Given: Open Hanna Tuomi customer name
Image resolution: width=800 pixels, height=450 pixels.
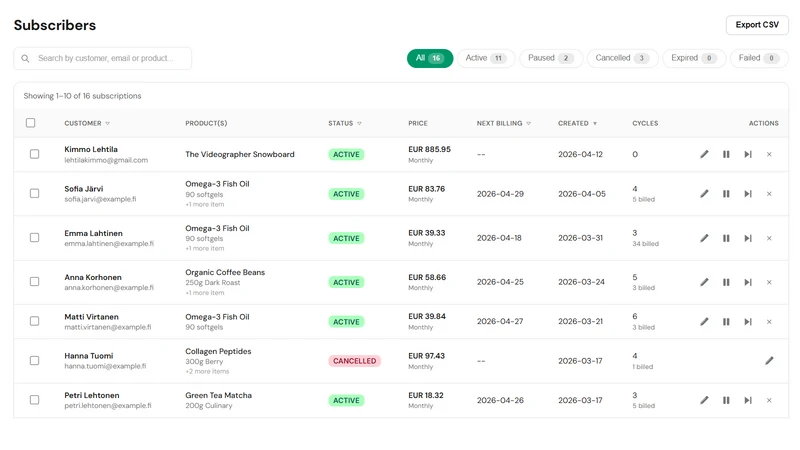Looking at the screenshot, I should 89,356.
